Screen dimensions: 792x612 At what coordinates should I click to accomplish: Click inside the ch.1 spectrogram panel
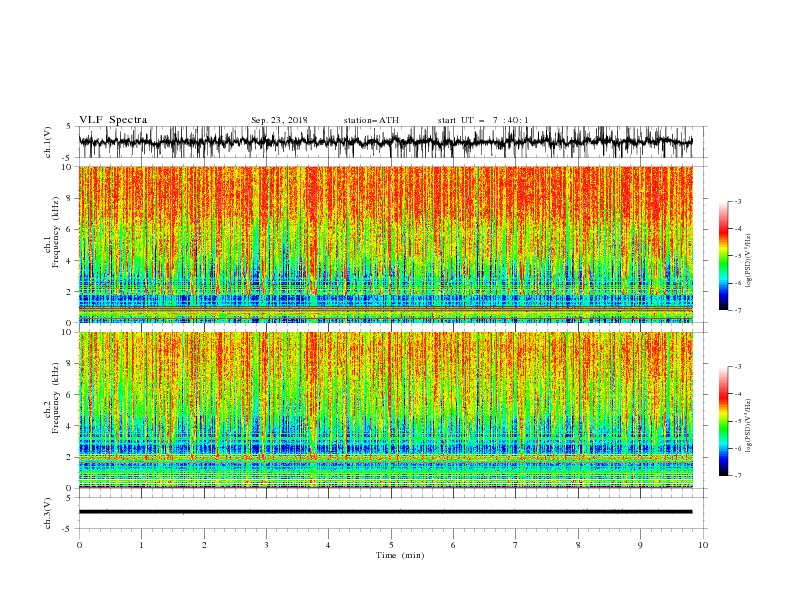[x=385, y=244]
